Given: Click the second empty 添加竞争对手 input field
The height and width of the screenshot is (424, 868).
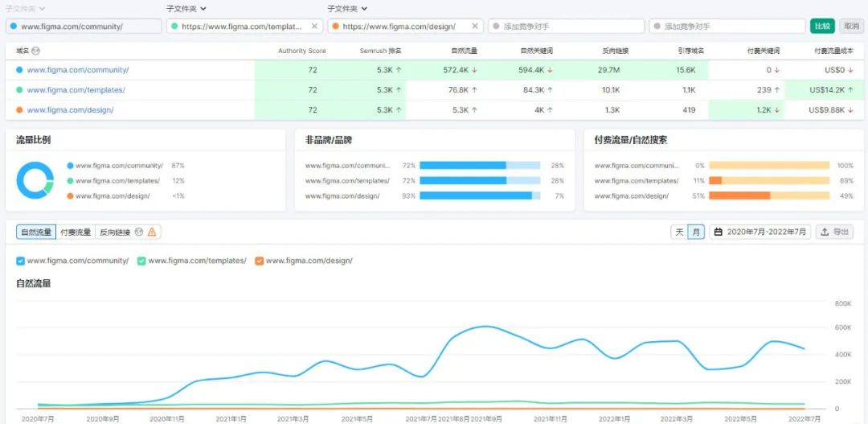Looking at the screenshot, I should 727,26.
